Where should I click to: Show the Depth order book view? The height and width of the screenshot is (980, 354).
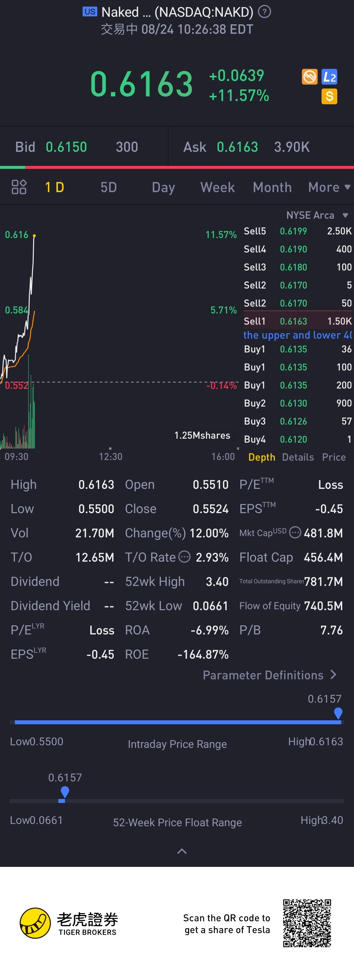[x=262, y=457]
